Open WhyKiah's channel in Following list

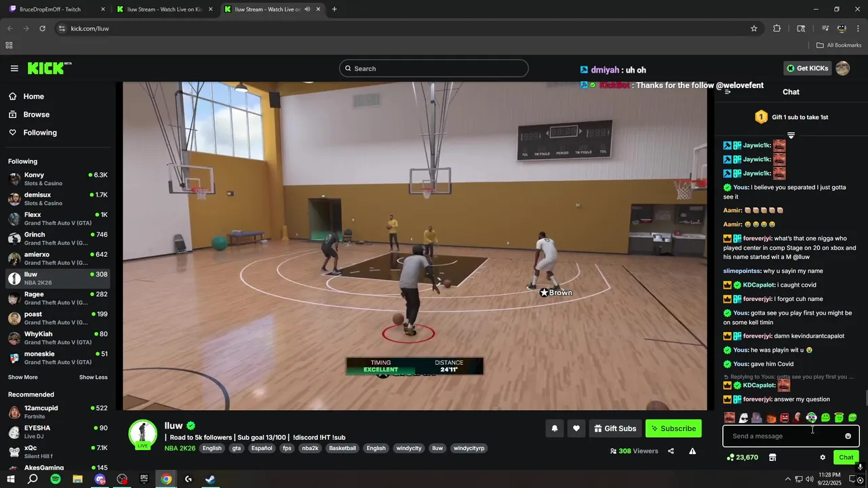pos(58,338)
